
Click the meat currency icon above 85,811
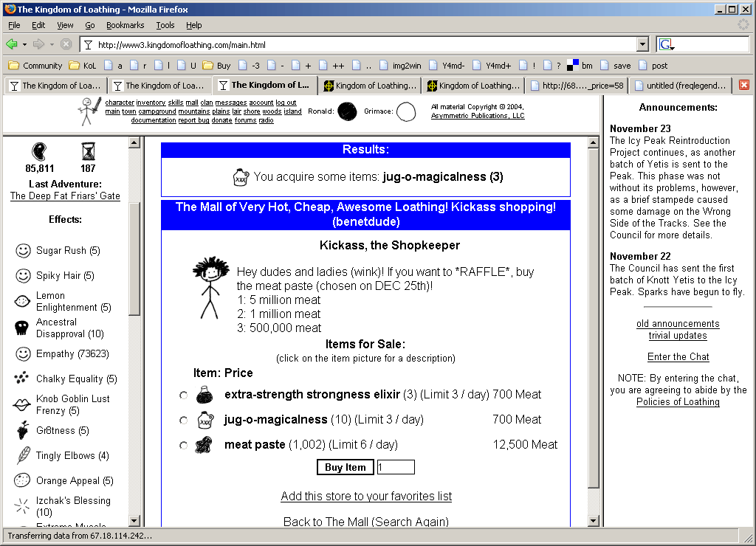pos(39,151)
